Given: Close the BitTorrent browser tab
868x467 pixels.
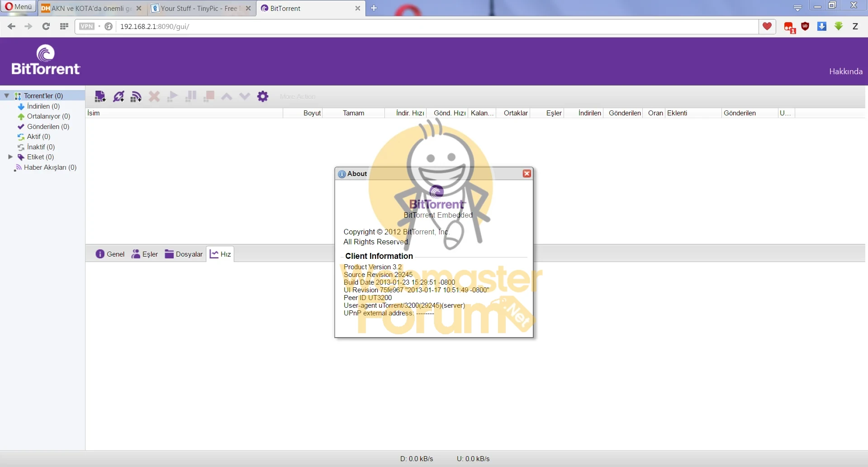Looking at the screenshot, I should point(357,8).
